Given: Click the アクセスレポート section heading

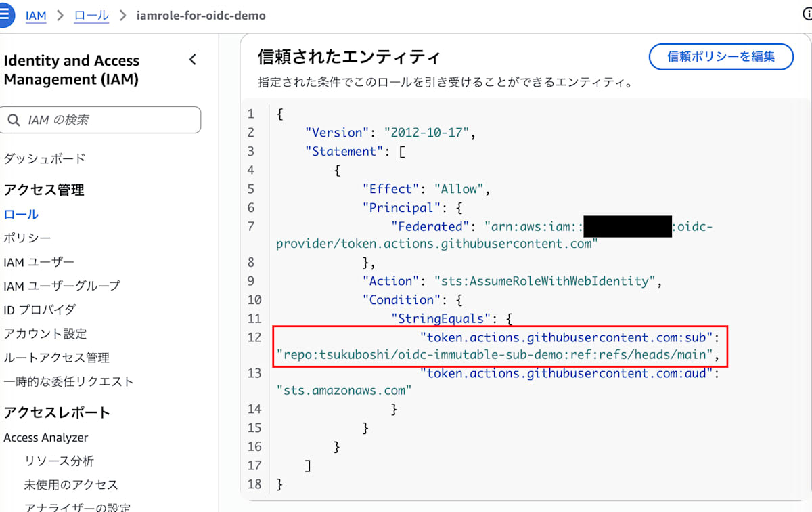Looking at the screenshot, I should tap(57, 412).
